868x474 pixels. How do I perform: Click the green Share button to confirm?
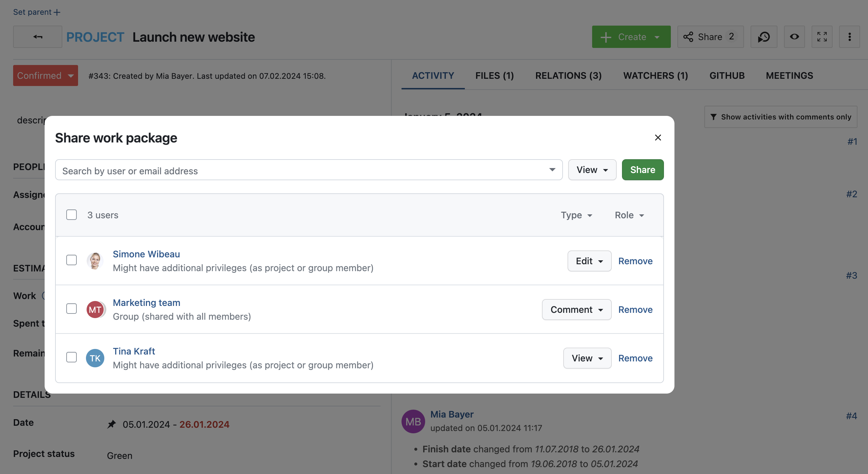point(642,169)
